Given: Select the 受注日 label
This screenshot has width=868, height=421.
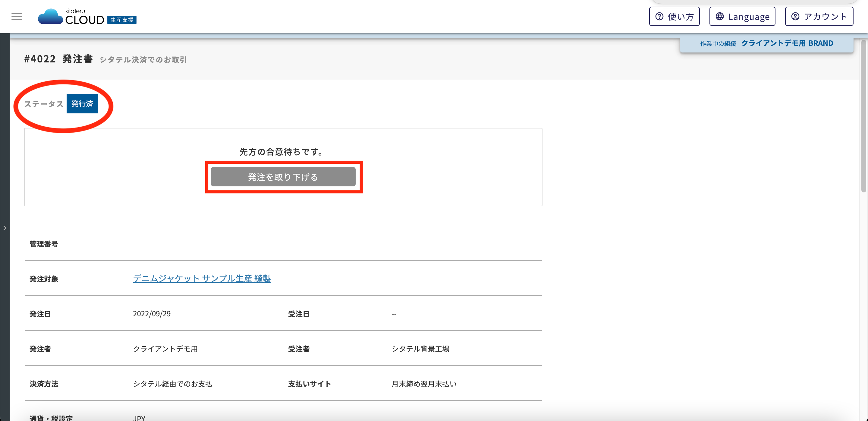Looking at the screenshot, I should click(299, 314).
